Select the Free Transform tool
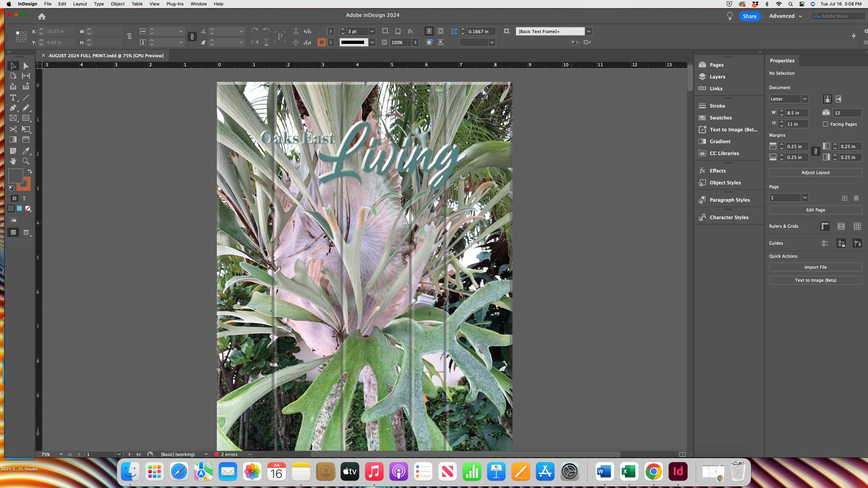 (26, 129)
